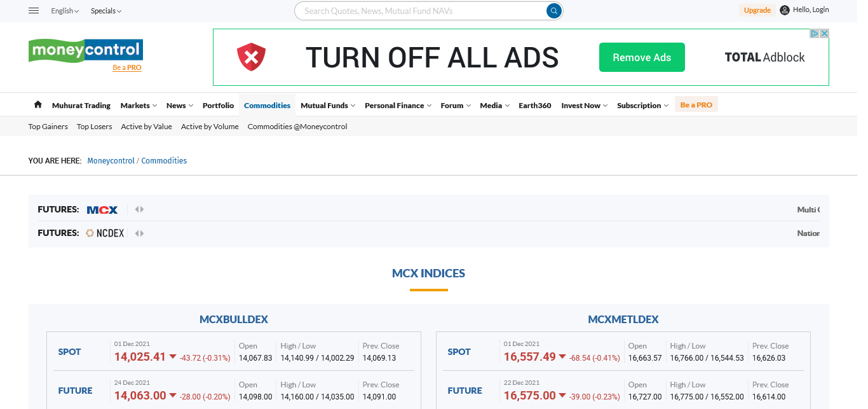Expand the Mutual Funds menu
Viewport: 868px width, 409px height.
pyautogui.click(x=327, y=106)
